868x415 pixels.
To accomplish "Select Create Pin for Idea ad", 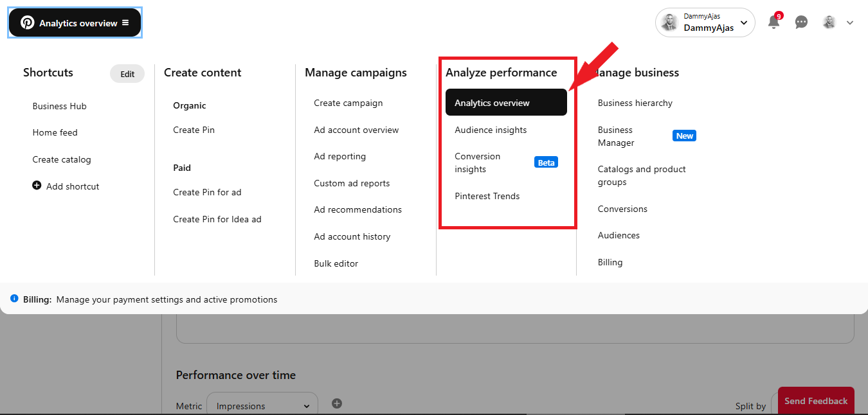I will coord(217,219).
